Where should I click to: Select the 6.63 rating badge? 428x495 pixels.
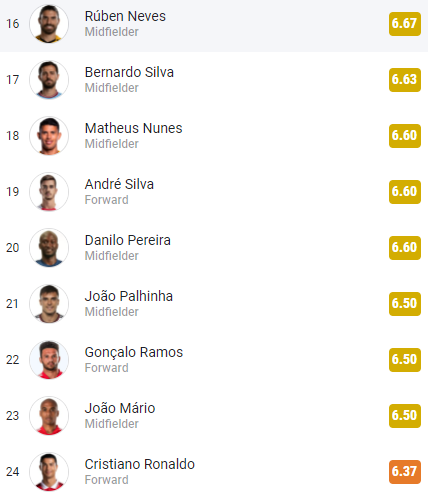(x=405, y=80)
